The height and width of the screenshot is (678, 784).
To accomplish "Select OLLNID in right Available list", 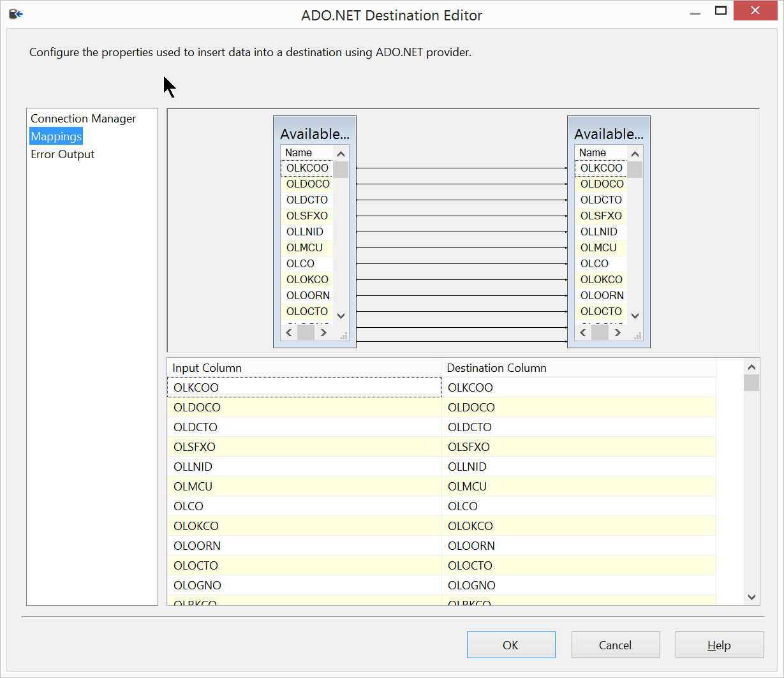I will (601, 232).
